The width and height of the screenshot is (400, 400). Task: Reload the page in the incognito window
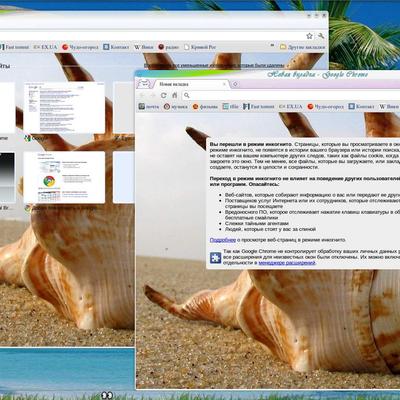click(x=164, y=95)
